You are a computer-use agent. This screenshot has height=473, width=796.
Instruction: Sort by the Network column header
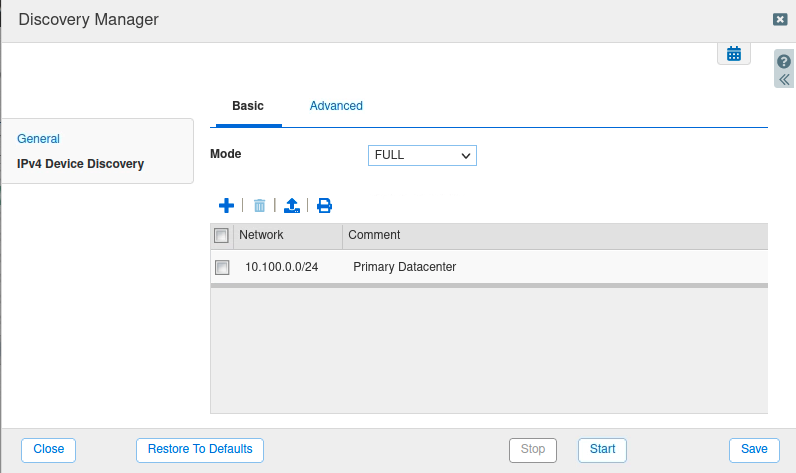pyautogui.click(x=262, y=236)
